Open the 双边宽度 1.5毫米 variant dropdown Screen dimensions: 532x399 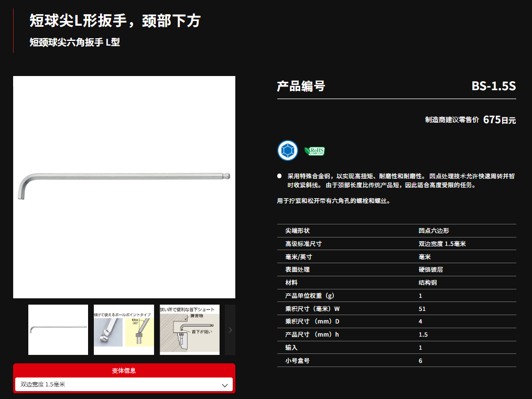[x=124, y=385]
